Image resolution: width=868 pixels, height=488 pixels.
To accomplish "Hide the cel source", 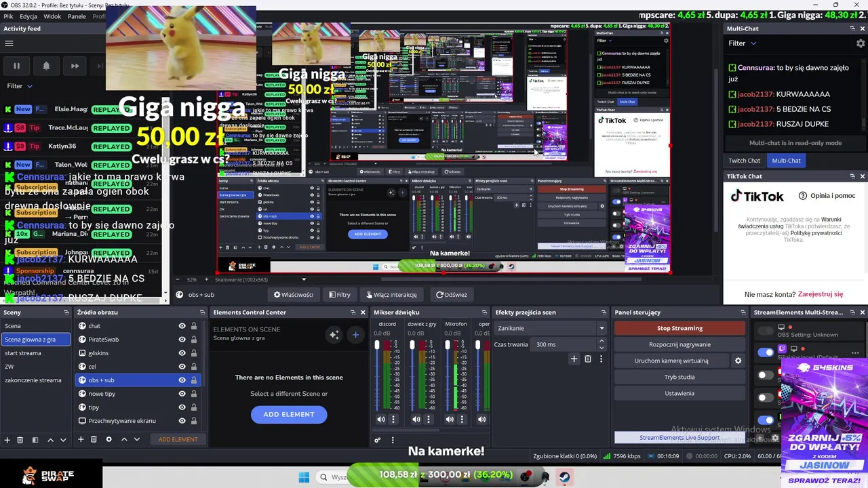I will pyautogui.click(x=182, y=367).
